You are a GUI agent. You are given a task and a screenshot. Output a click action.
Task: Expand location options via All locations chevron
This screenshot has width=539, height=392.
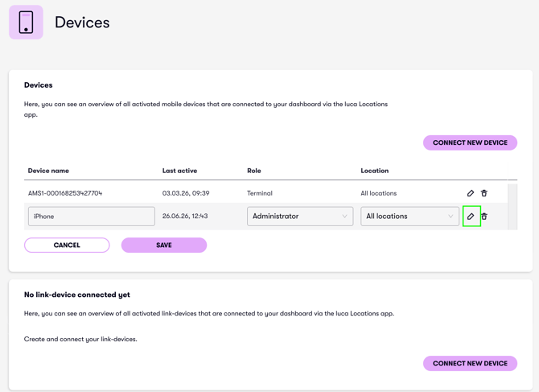point(451,217)
